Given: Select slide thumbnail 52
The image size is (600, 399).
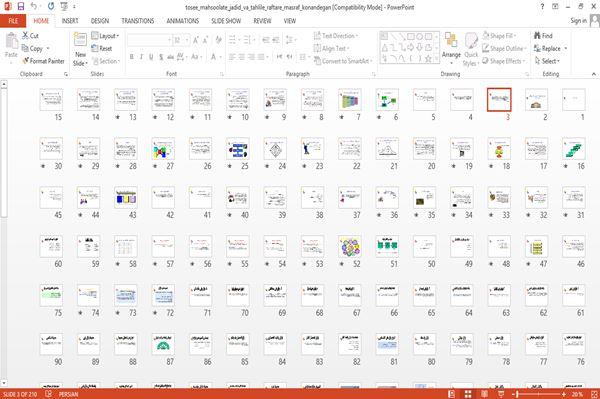Looking at the screenshot, I should (350, 246).
